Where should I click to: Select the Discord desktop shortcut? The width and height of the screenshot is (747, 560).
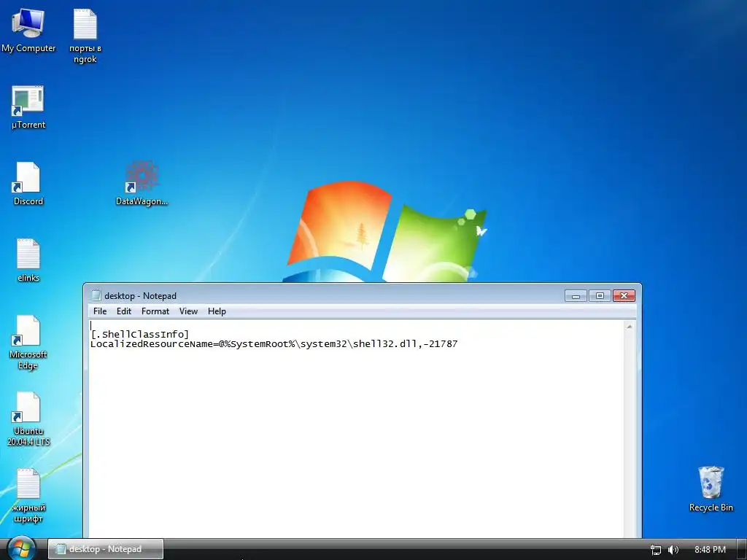(28, 183)
